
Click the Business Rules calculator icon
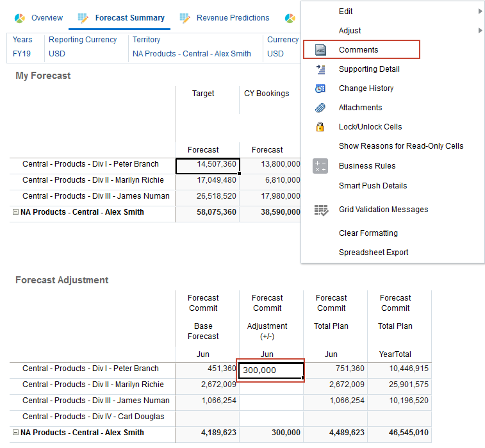coord(320,166)
